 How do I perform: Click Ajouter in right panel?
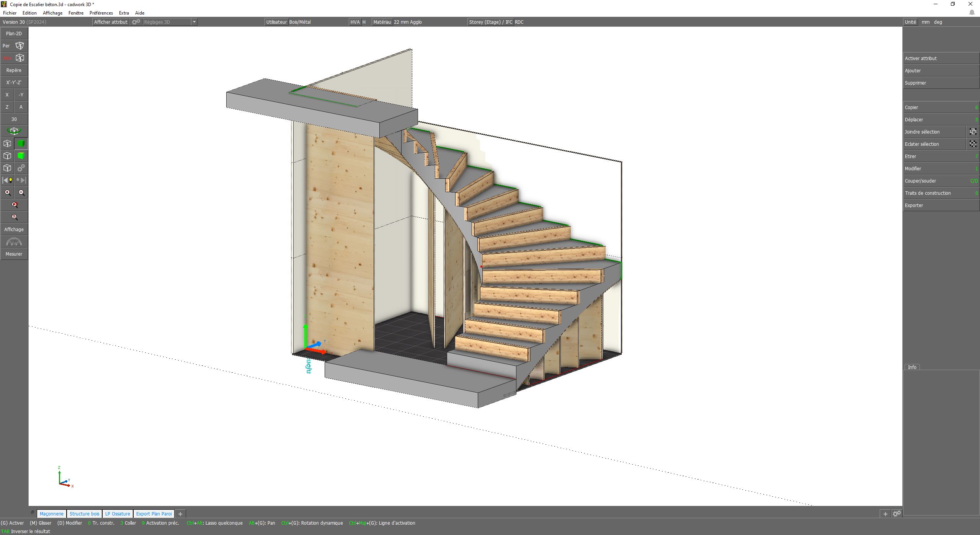tap(941, 71)
